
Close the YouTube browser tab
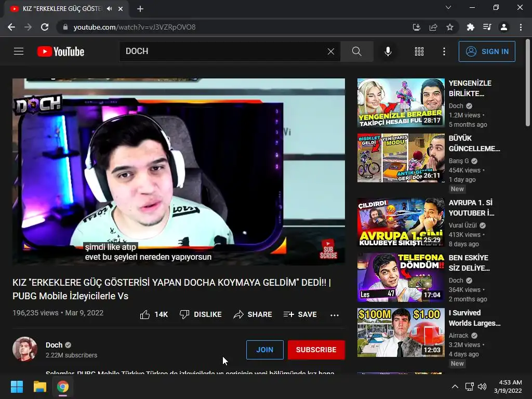[x=121, y=9]
